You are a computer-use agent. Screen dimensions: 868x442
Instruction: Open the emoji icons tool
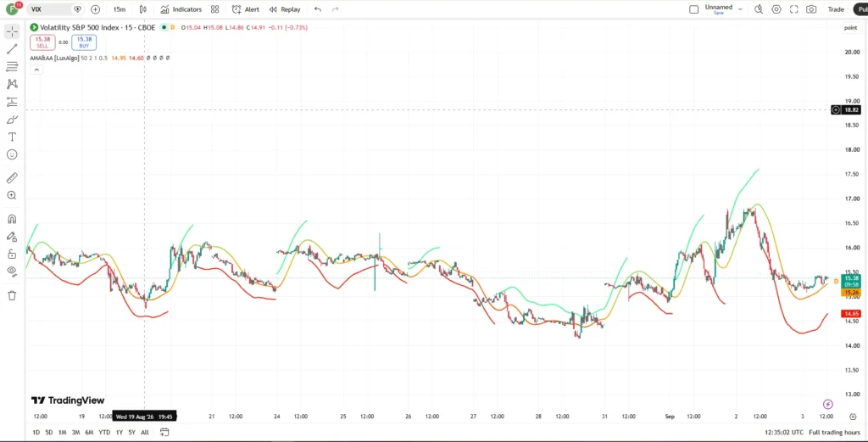coord(12,154)
